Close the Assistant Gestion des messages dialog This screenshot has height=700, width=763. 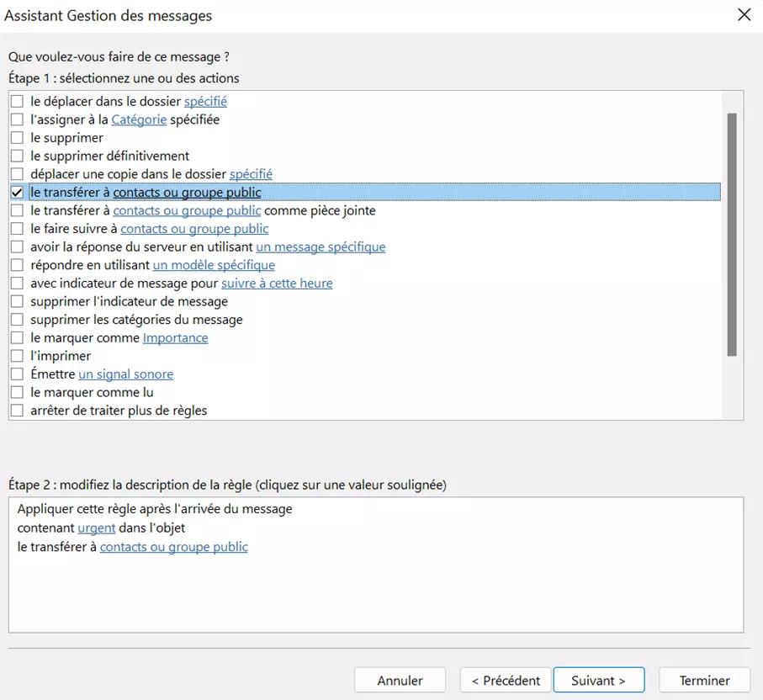(744, 15)
